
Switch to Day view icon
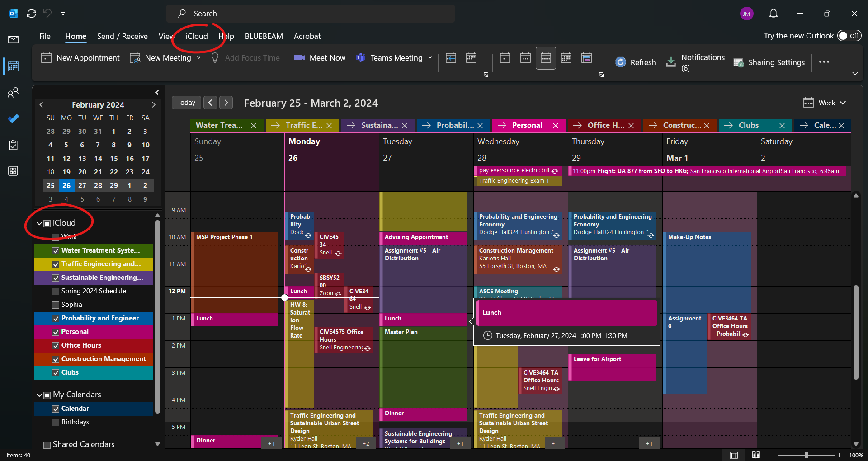pos(505,58)
